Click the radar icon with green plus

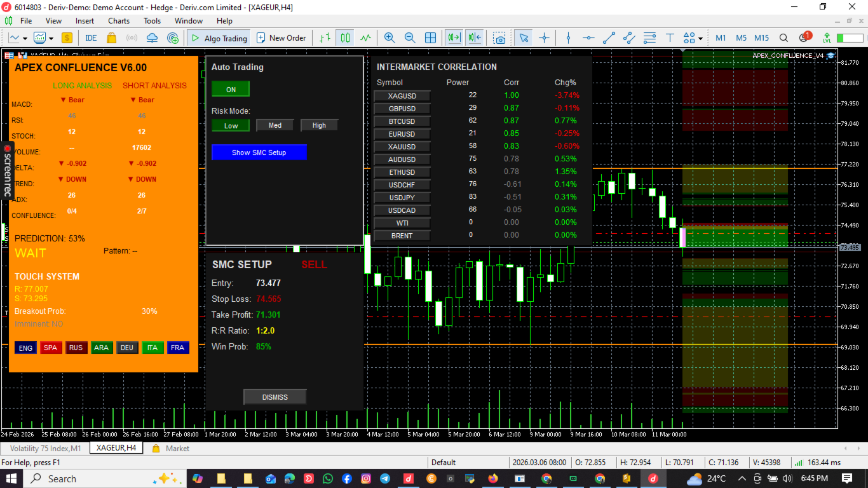click(173, 38)
